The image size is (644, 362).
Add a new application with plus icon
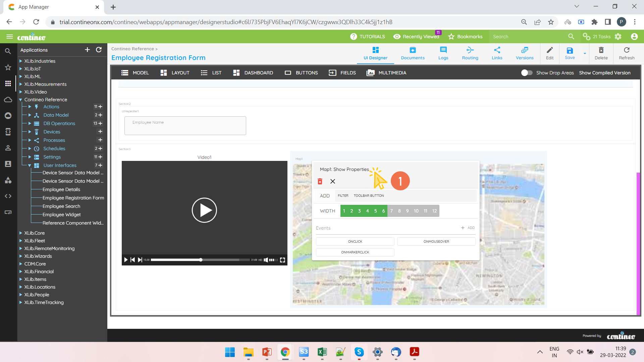pos(87,50)
